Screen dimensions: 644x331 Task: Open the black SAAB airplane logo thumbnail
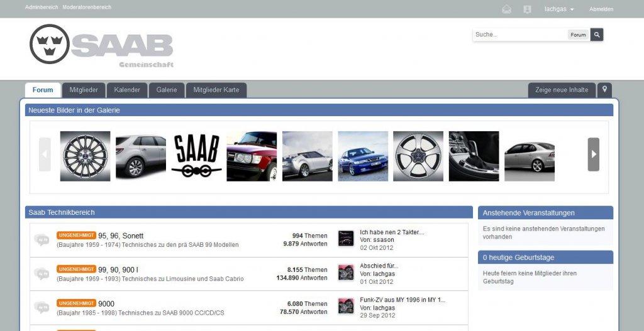(196, 156)
